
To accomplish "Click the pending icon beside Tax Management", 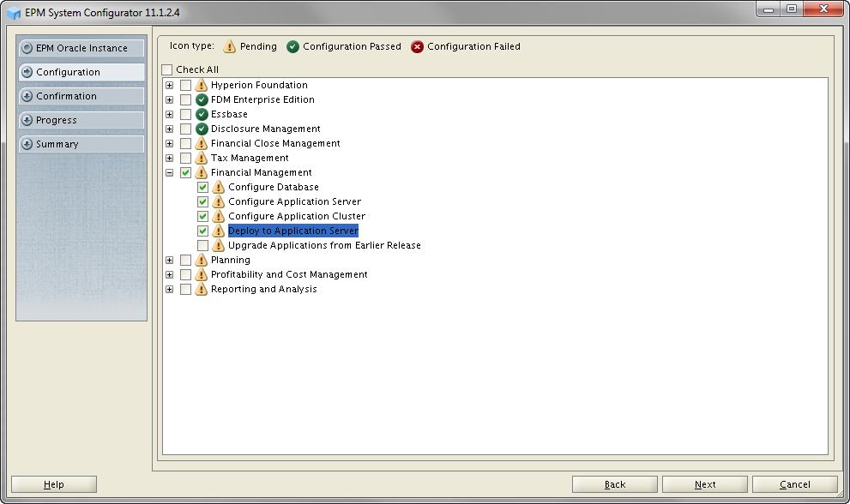I will click(x=202, y=158).
